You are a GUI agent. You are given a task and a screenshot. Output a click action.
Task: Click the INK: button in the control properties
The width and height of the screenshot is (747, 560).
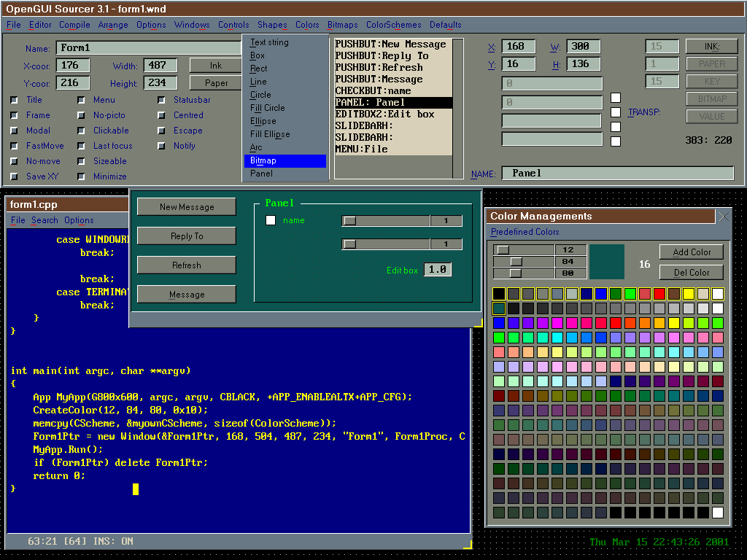pos(712,46)
